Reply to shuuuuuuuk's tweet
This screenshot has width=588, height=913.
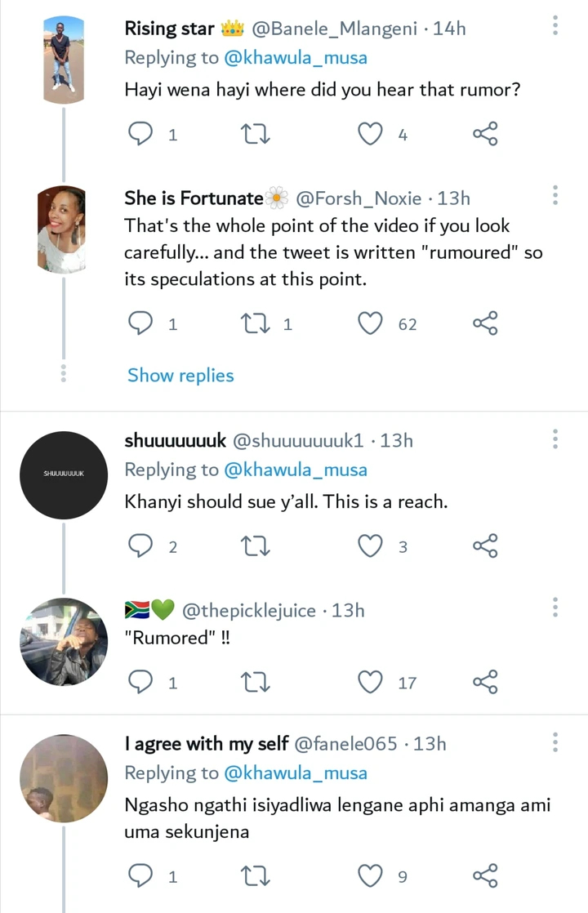140,546
